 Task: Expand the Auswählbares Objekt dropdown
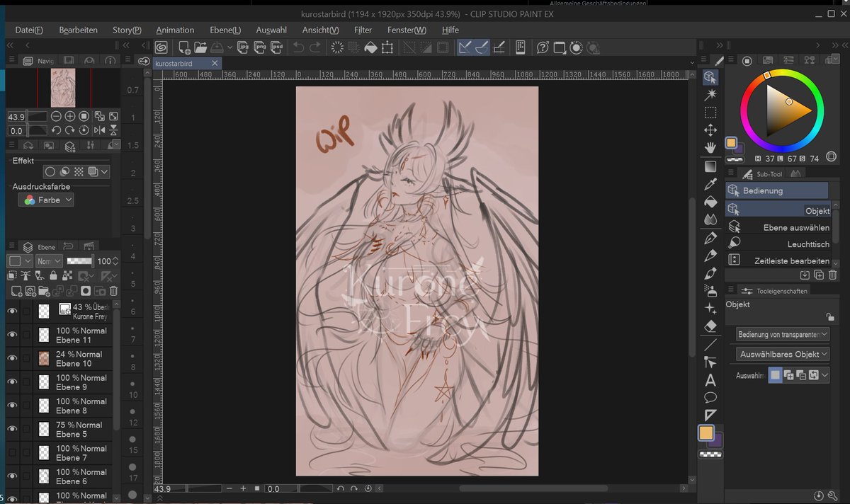[x=783, y=354]
